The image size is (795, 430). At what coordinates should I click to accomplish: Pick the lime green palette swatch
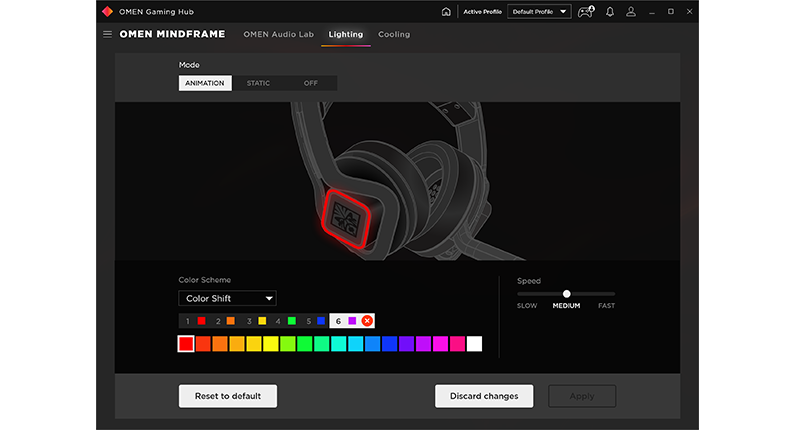288,344
